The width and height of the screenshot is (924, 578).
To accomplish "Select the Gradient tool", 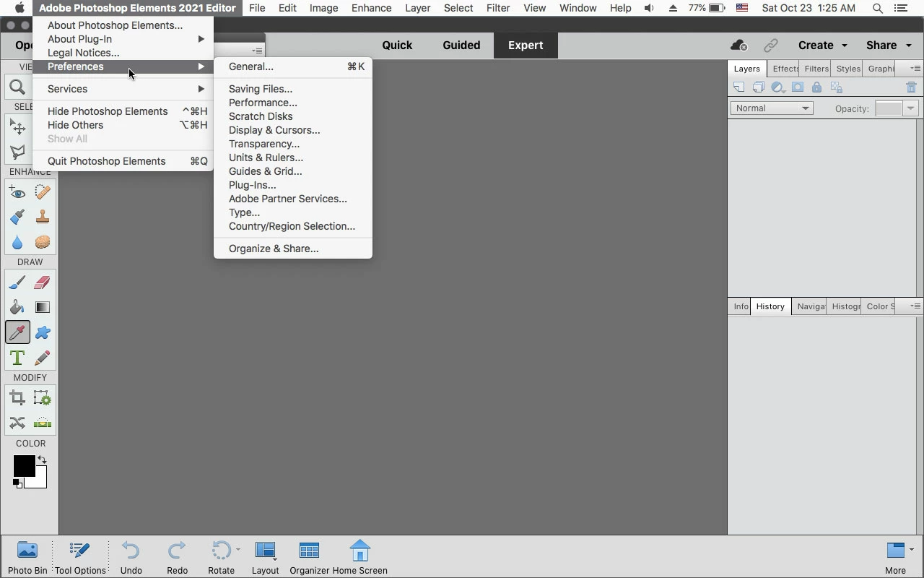I will point(43,307).
